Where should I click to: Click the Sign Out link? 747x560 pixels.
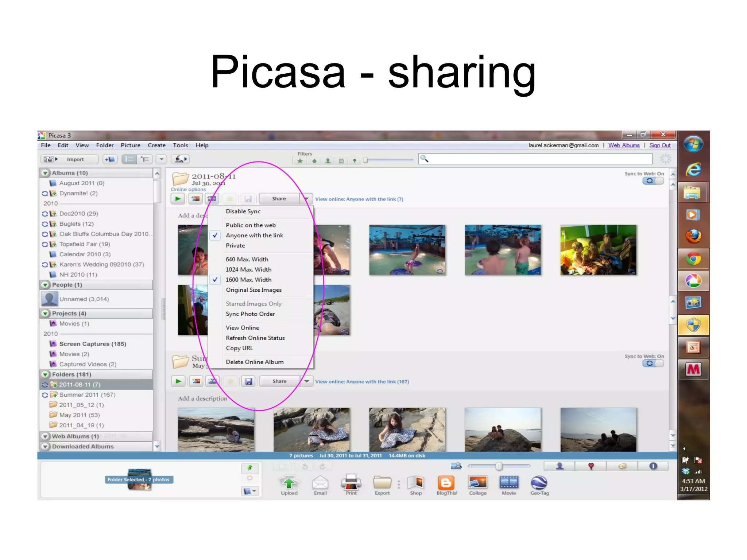(660, 145)
